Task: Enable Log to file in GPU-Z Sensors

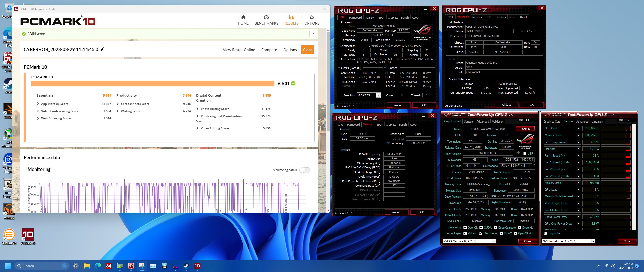Action: (546, 233)
